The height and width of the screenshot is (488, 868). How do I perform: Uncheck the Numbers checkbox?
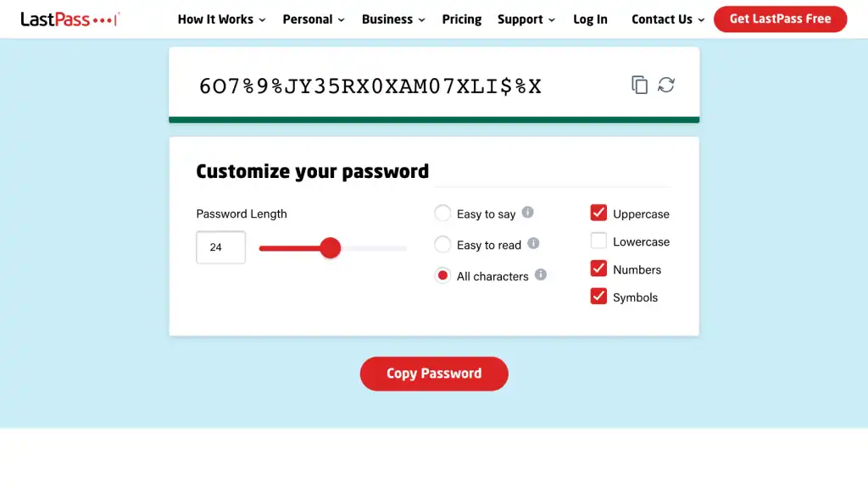click(598, 269)
